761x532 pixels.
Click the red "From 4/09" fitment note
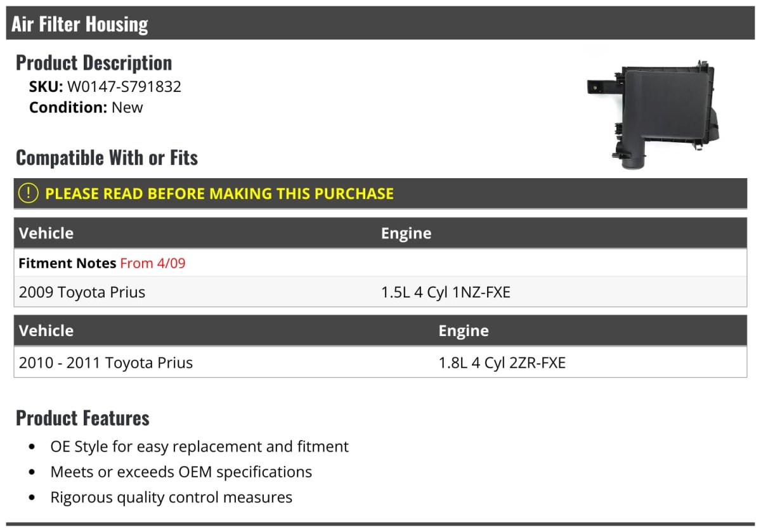coord(153,263)
